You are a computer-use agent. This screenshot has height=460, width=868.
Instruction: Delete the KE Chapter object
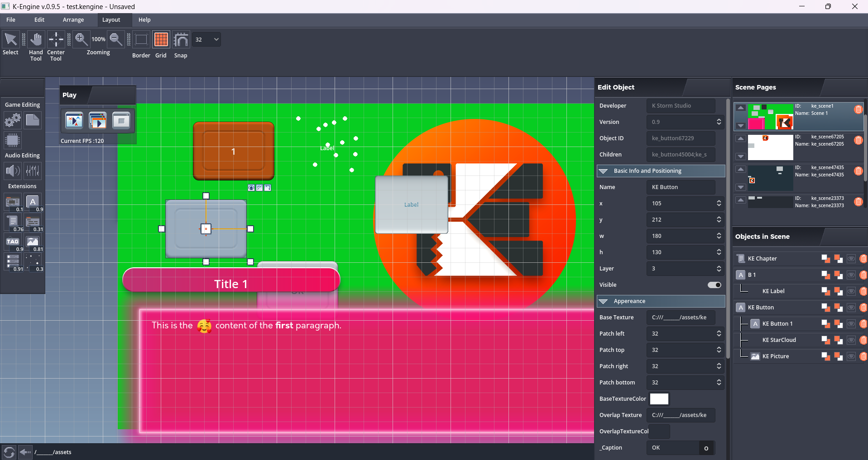pyautogui.click(x=863, y=259)
